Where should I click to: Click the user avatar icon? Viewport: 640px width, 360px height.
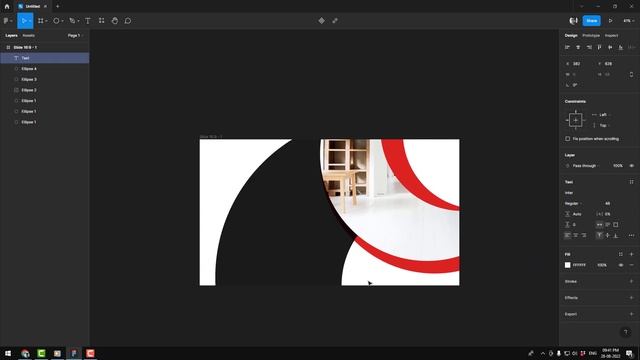(573, 21)
